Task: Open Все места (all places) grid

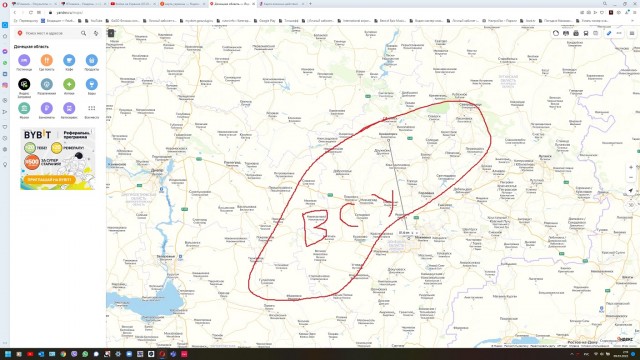Action: (91, 108)
